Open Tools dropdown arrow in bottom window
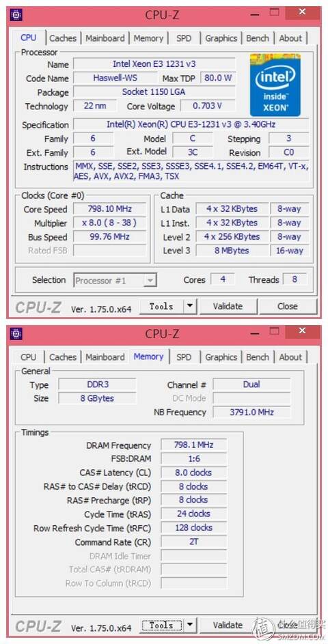 click(x=190, y=625)
